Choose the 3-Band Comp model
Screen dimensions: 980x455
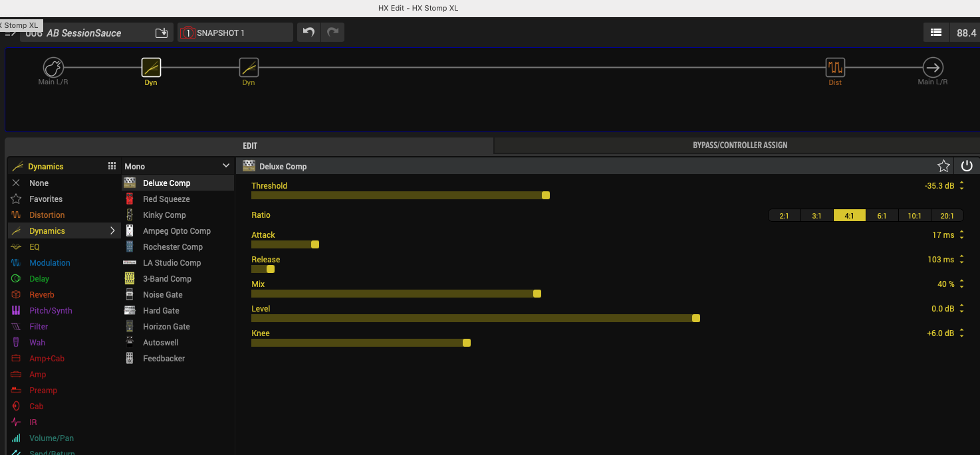178,278
